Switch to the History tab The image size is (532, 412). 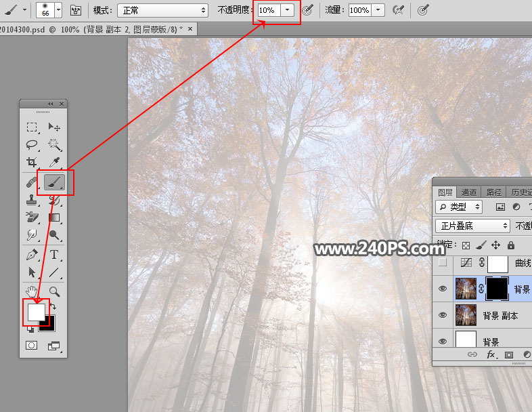point(519,192)
